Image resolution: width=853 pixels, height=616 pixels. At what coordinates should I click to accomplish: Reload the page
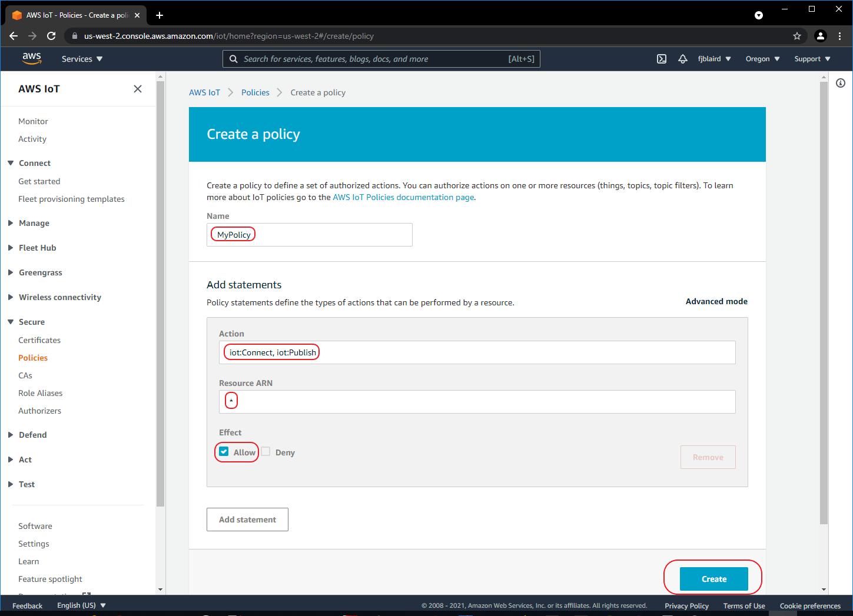[51, 36]
